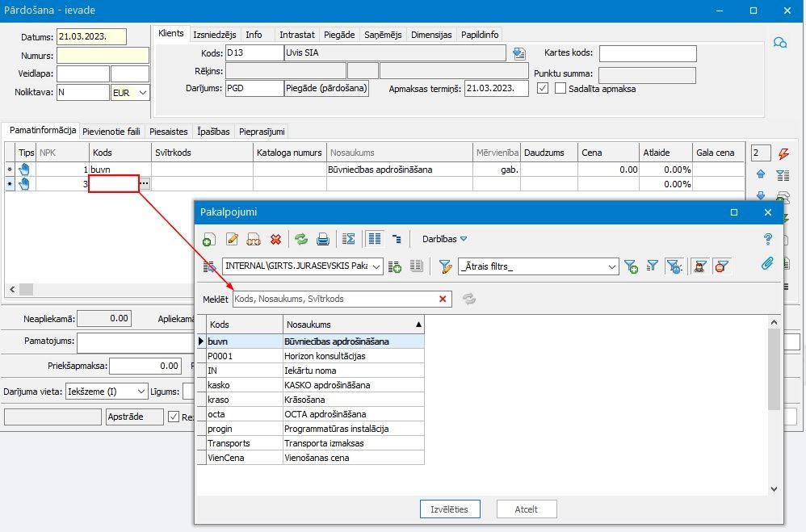Click the plain blue funnel filter icon

tap(653, 266)
